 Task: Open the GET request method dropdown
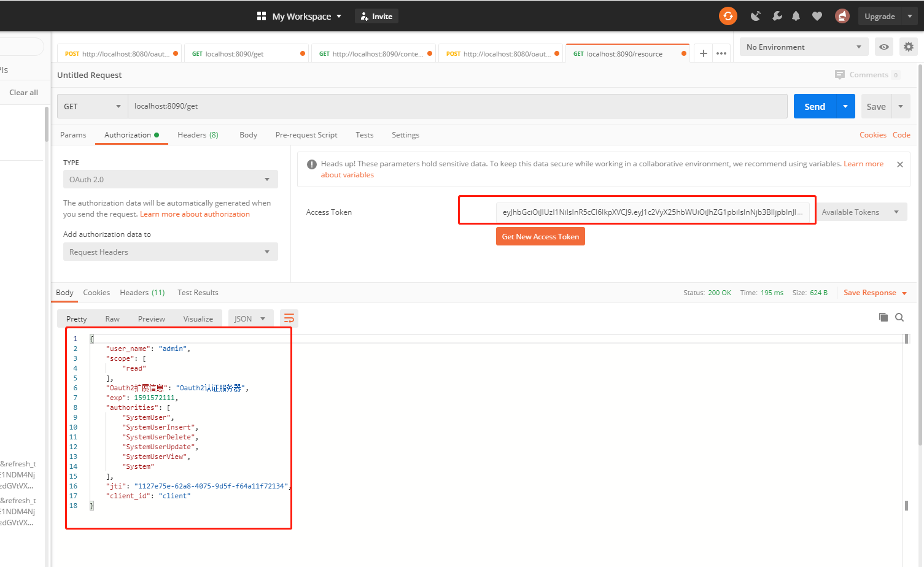92,106
